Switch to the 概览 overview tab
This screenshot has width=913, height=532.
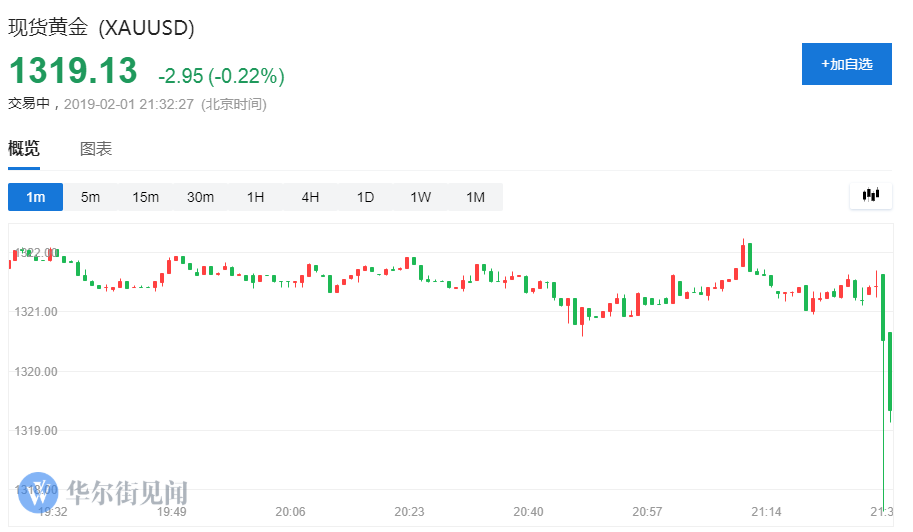coord(24,149)
